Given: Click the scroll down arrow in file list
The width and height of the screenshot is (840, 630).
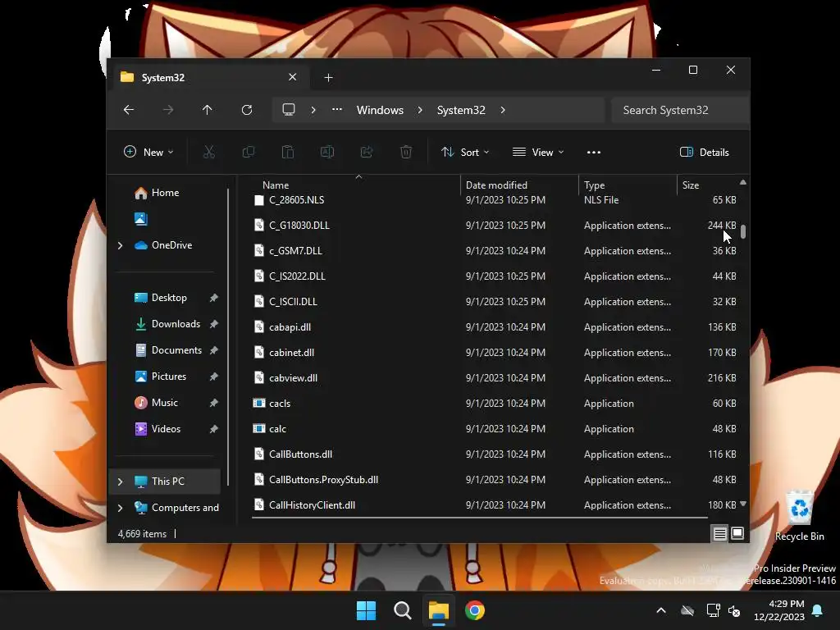Looking at the screenshot, I should point(743,504).
